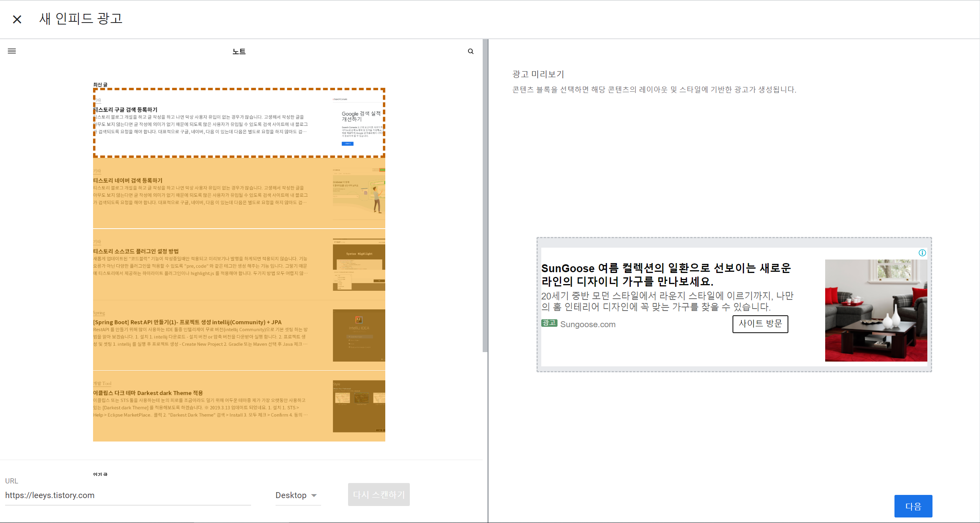Screen dimensions: 980x523
Task: Select the Spring Boot Rest API post block
Action: [x=239, y=335]
